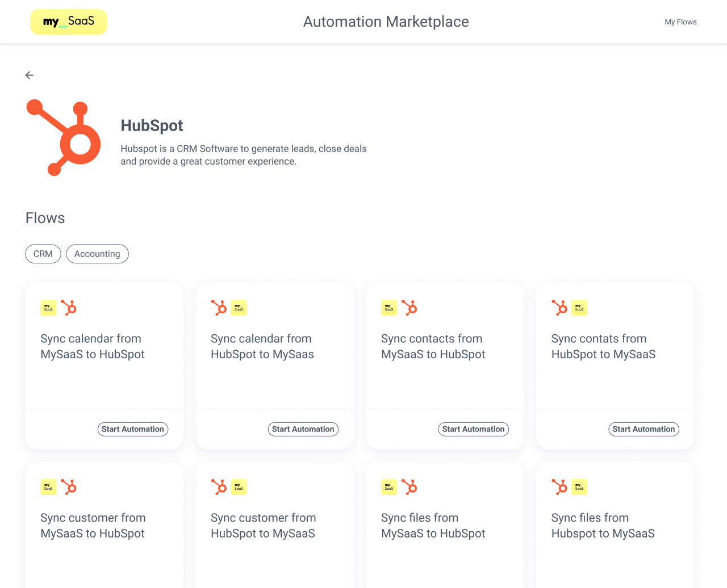Click the Flows section heading
727x588 pixels.
tap(45, 218)
